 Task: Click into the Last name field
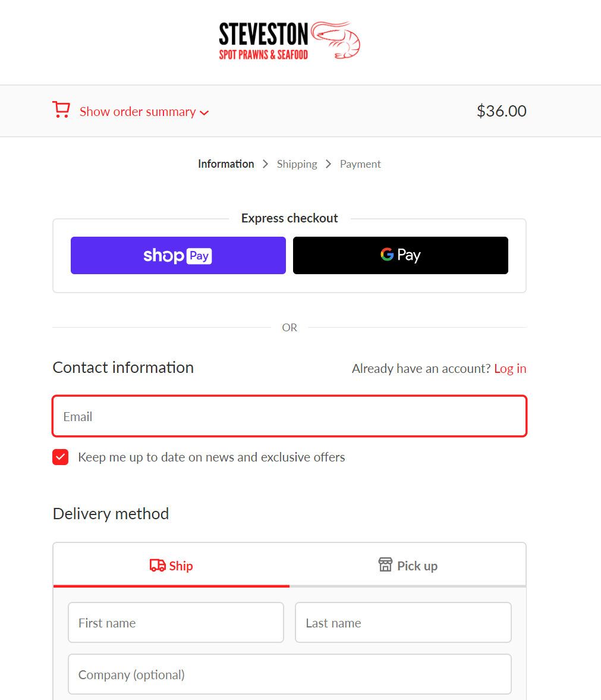(403, 623)
